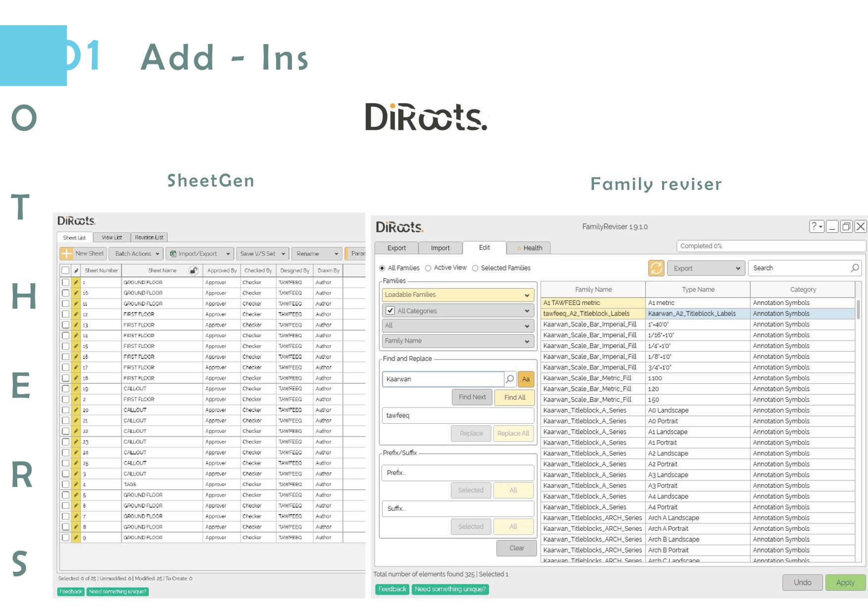Image resolution: width=868 pixels, height=614 pixels.
Task: Switch to the Export tab in FamilyReviser
Action: (x=396, y=248)
